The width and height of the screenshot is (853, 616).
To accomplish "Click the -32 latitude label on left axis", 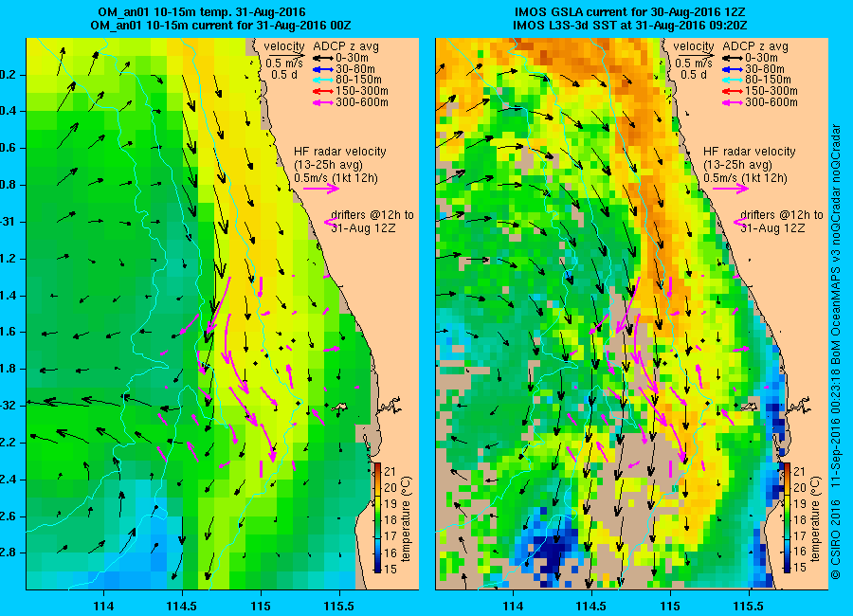I will click(x=7, y=406).
